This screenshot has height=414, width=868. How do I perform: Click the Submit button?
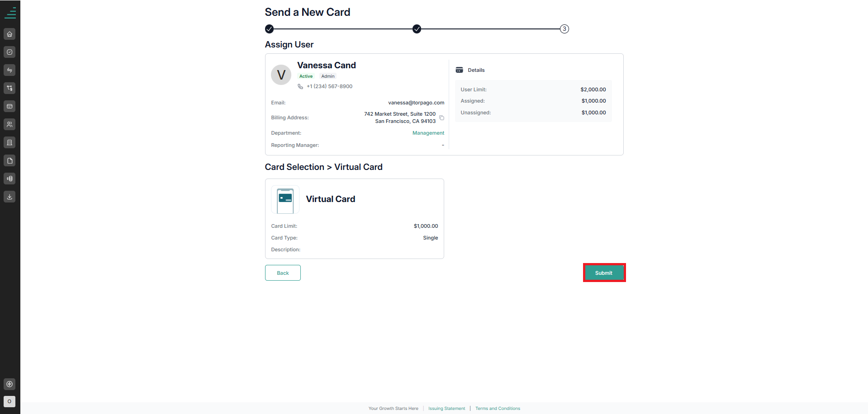coord(604,273)
